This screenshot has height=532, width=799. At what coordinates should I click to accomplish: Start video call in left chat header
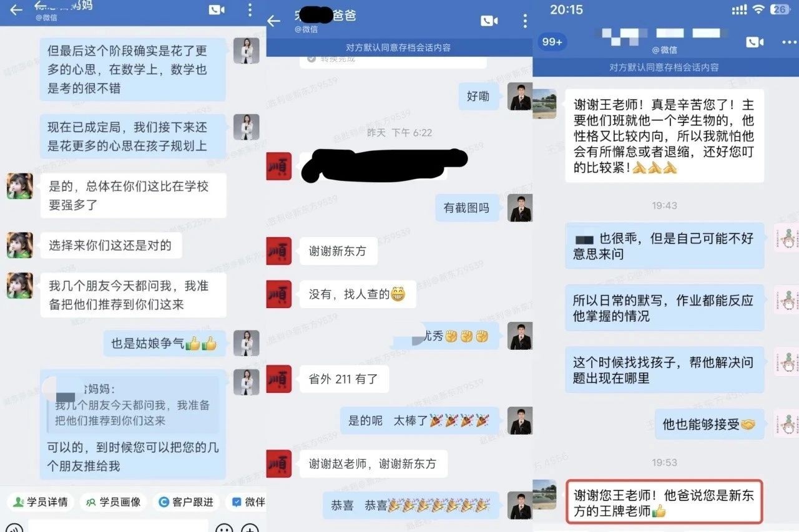pyautogui.click(x=217, y=10)
